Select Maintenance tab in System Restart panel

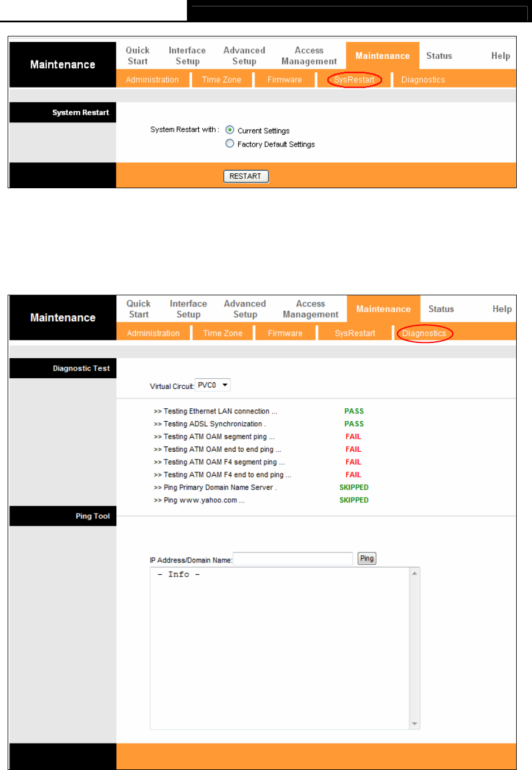pyautogui.click(x=383, y=56)
